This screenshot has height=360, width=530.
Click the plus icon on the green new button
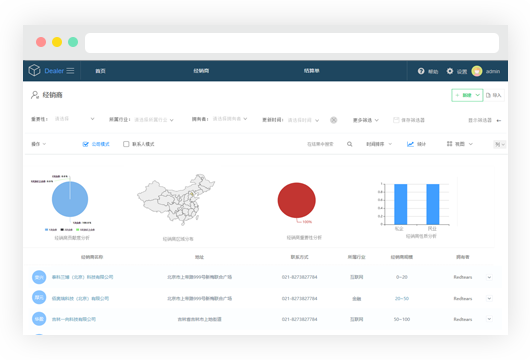click(457, 95)
